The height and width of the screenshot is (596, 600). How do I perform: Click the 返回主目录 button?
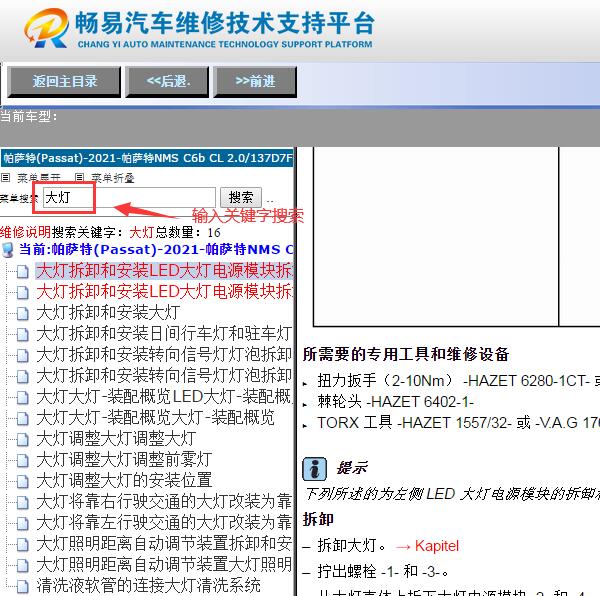64,81
